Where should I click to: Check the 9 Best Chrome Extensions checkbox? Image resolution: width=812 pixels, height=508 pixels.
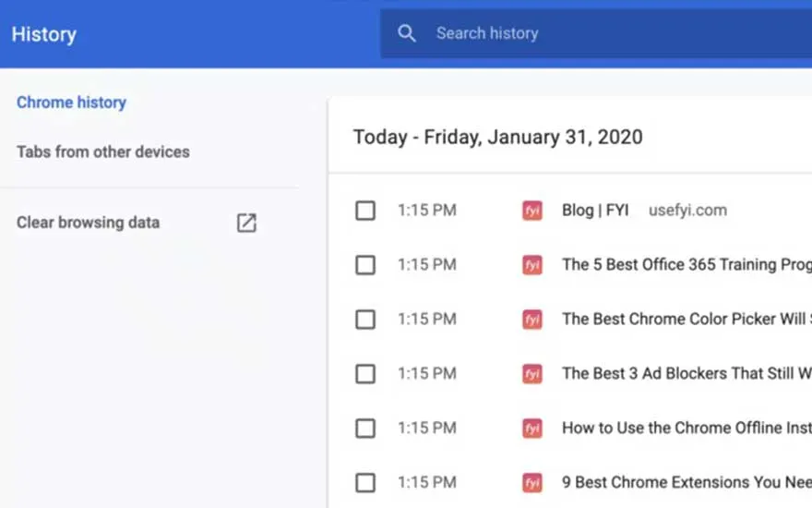[365, 483]
